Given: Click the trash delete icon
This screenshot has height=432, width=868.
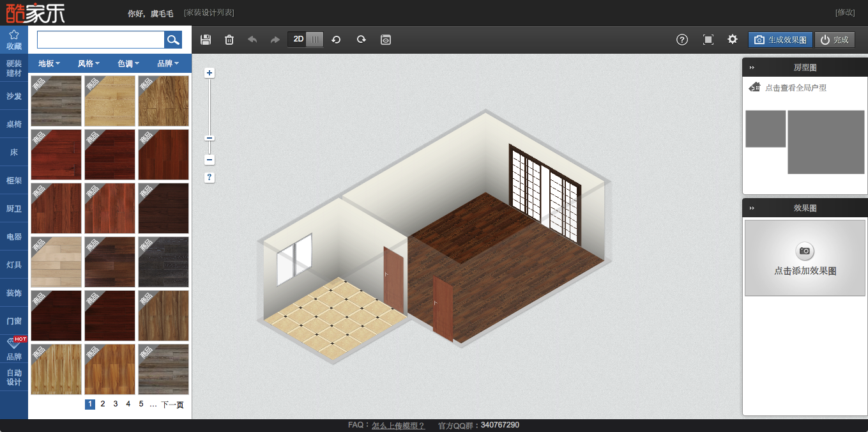Looking at the screenshot, I should coord(229,40).
